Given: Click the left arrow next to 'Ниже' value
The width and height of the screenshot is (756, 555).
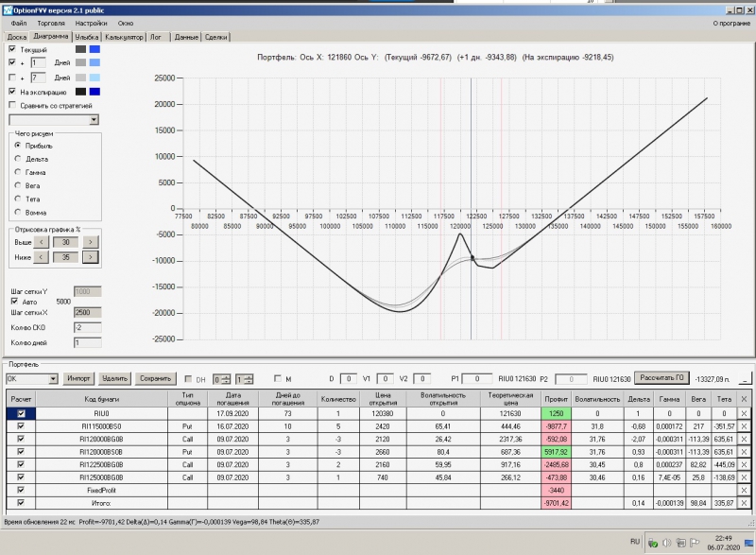Looking at the screenshot, I should click(x=41, y=255).
